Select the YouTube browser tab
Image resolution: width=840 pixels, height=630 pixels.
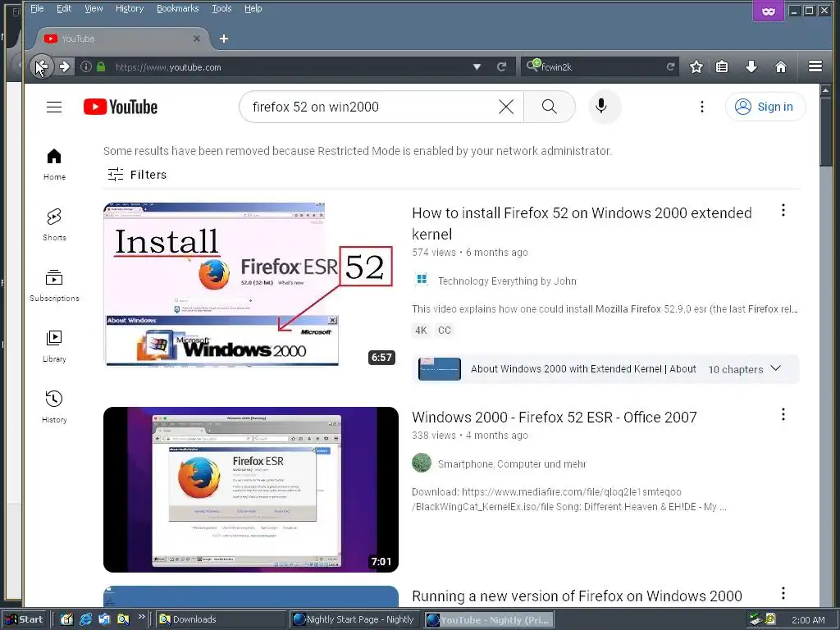pos(122,39)
